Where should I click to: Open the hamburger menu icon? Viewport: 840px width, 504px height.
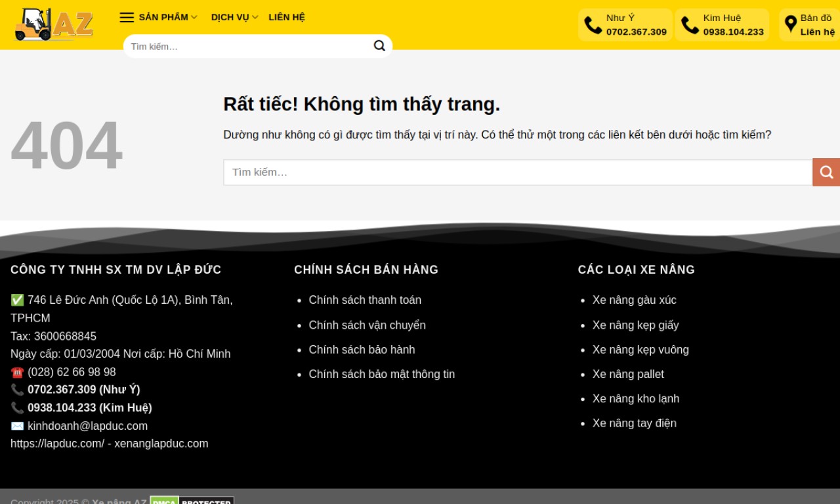(x=127, y=18)
